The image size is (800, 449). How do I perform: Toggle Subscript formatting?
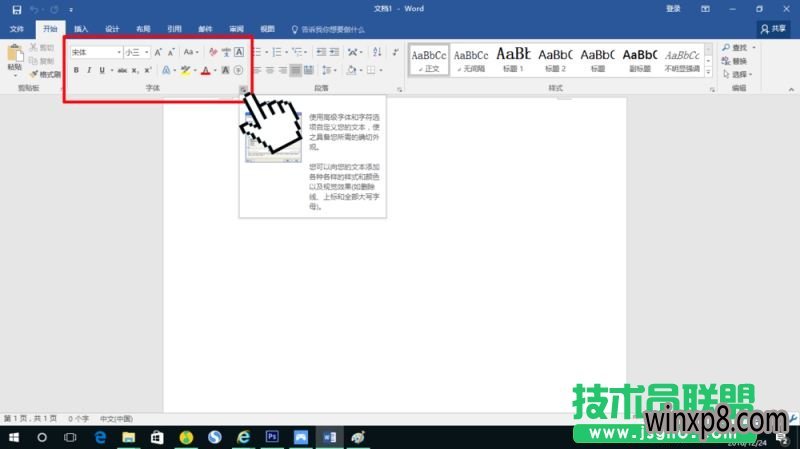135,70
